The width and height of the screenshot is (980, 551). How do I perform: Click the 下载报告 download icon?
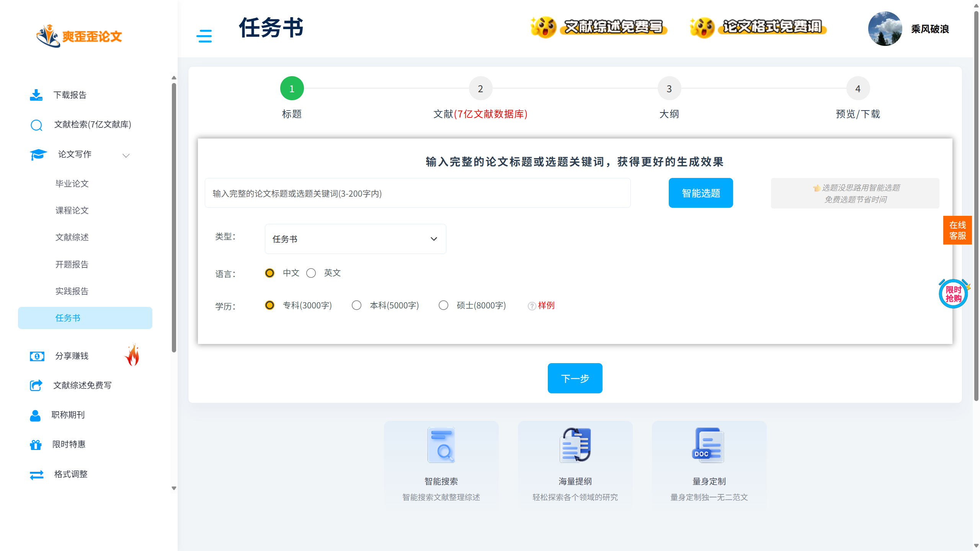pos(36,95)
